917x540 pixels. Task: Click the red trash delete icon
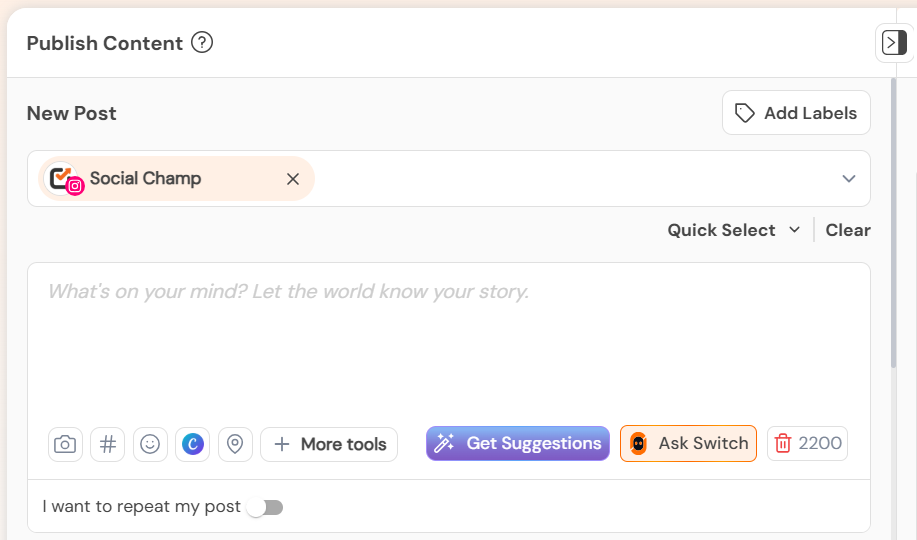(x=782, y=443)
